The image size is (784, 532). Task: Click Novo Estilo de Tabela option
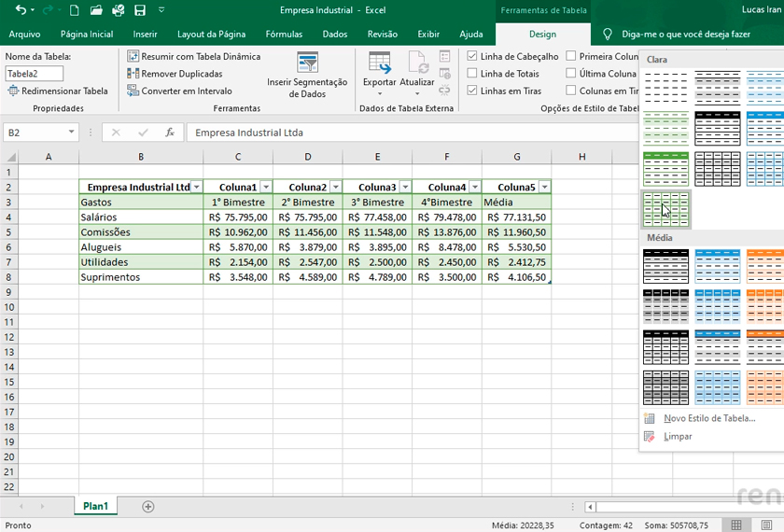708,418
